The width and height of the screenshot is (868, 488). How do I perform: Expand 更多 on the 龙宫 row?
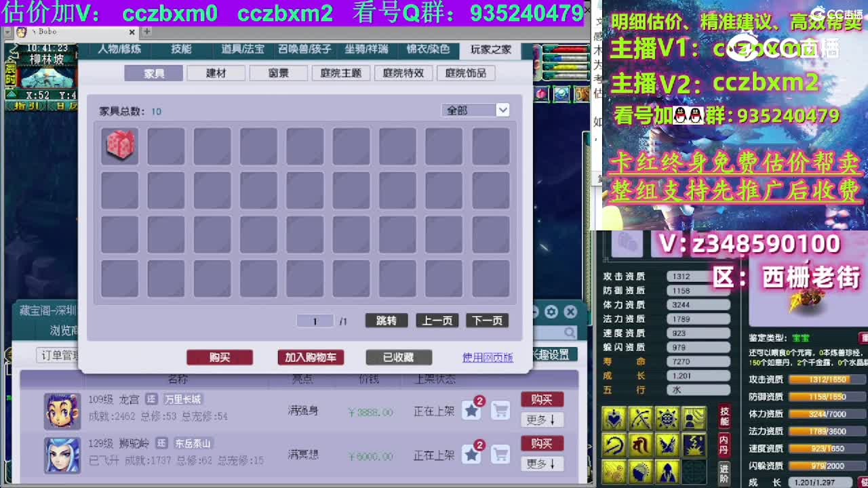click(x=541, y=420)
